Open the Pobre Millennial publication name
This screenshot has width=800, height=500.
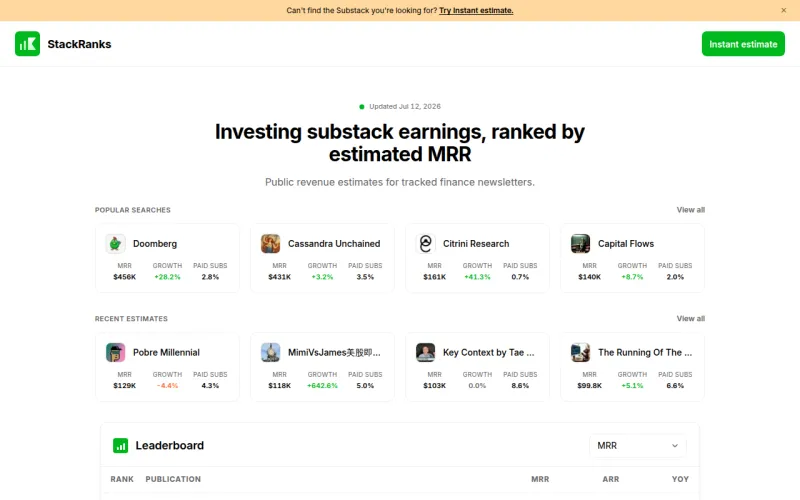click(x=166, y=352)
